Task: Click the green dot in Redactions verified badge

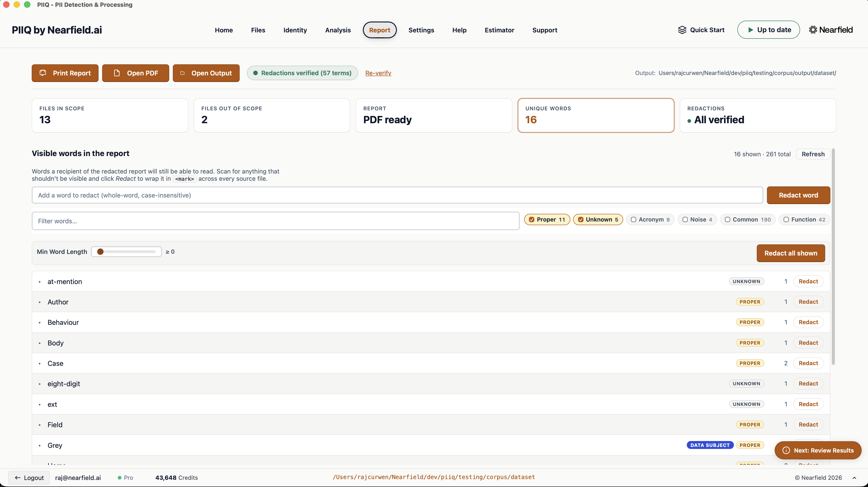Action: (256, 73)
